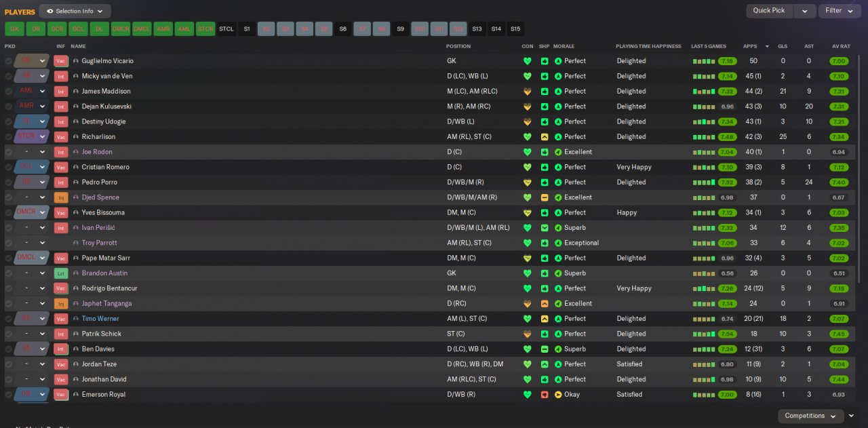The height and width of the screenshot is (428, 868).
Task: Sort by the POSITION column header
Action: pos(458,46)
